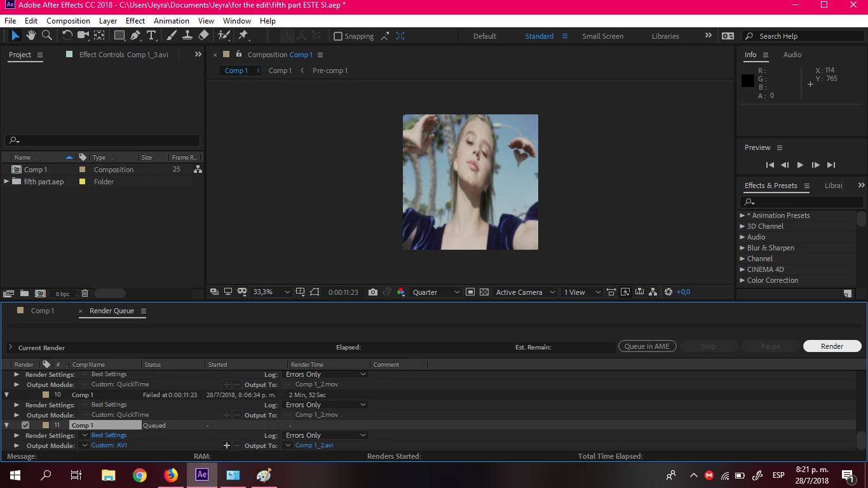Click the Queue in AME button
The image size is (868, 488).
point(647,346)
